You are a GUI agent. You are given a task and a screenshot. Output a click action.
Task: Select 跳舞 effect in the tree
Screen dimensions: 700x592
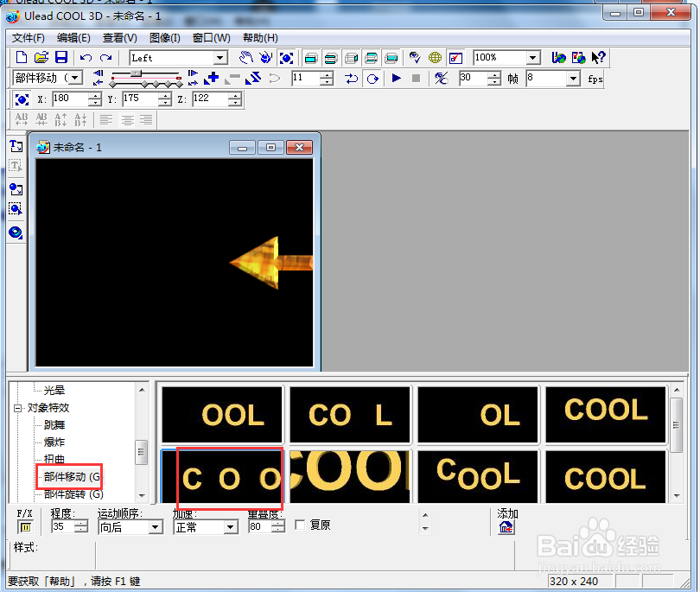54,424
